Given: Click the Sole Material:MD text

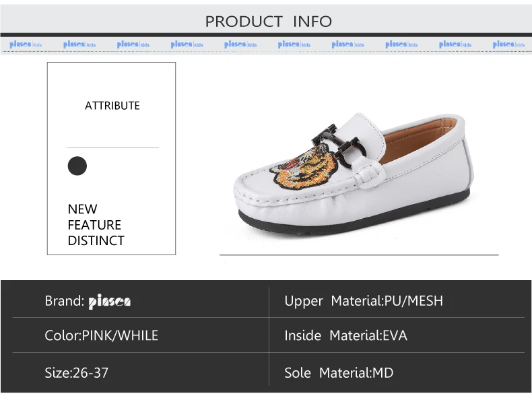Looking at the screenshot, I should click(x=339, y=373).
